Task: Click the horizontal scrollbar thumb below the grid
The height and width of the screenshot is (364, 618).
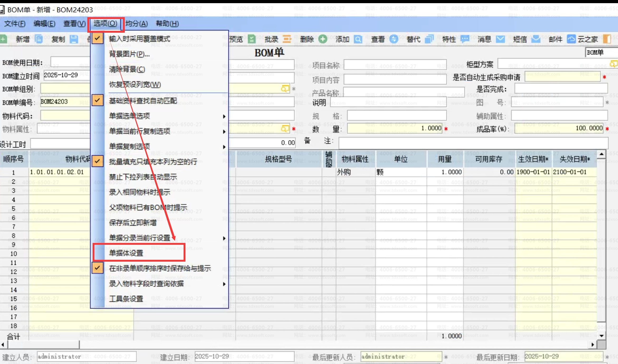Action: point(44,344)
